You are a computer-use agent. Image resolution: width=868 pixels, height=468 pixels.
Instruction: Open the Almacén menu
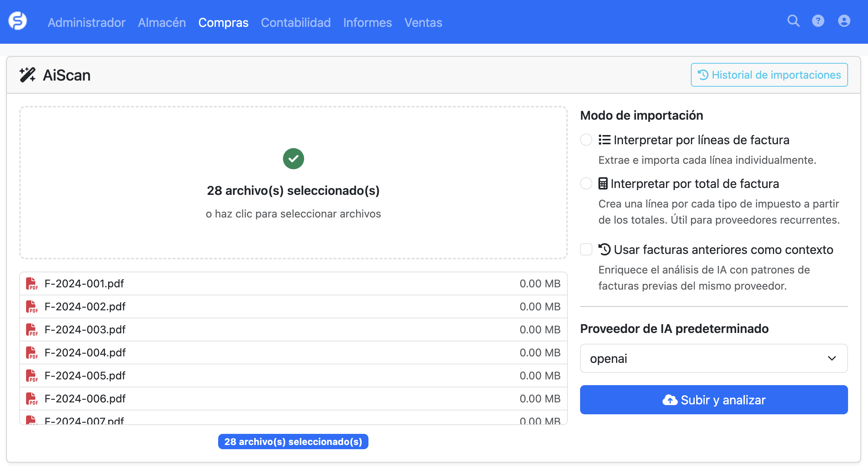coord(162,22)
